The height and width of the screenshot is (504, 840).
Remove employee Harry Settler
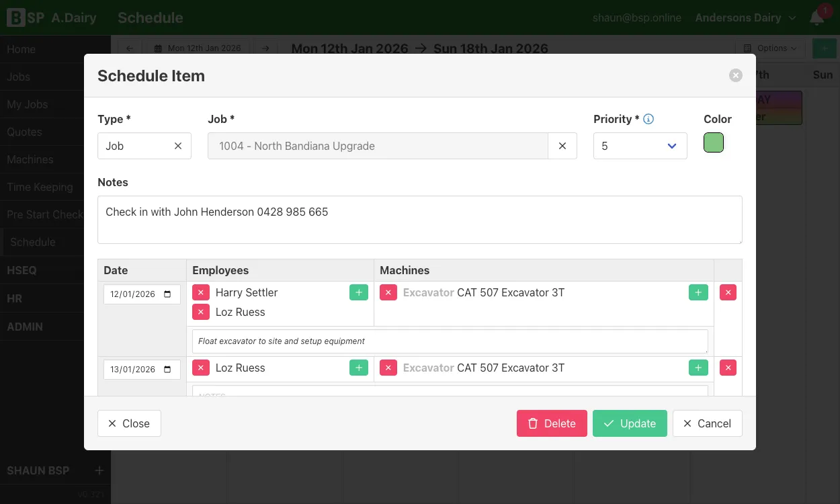point(200,292)
